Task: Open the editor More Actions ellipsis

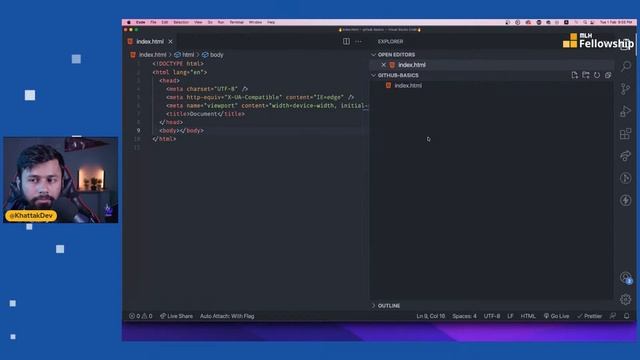Action: tap(358, 41)
